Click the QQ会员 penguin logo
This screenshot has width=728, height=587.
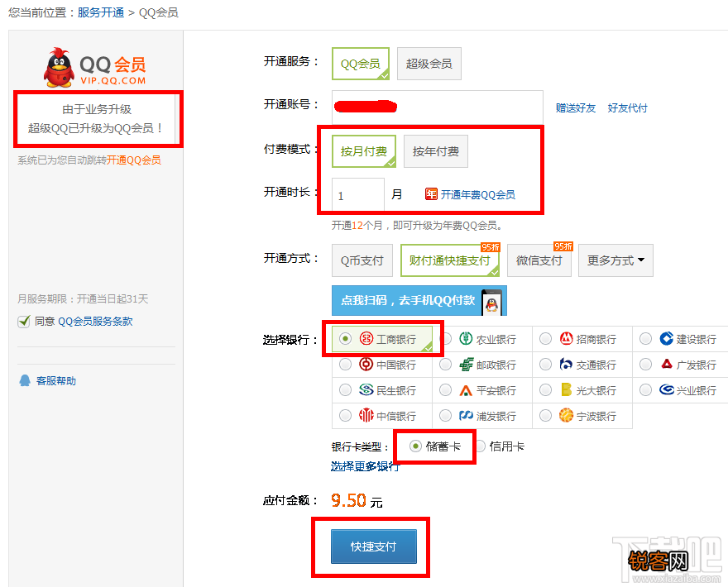(x=59, y=67)
